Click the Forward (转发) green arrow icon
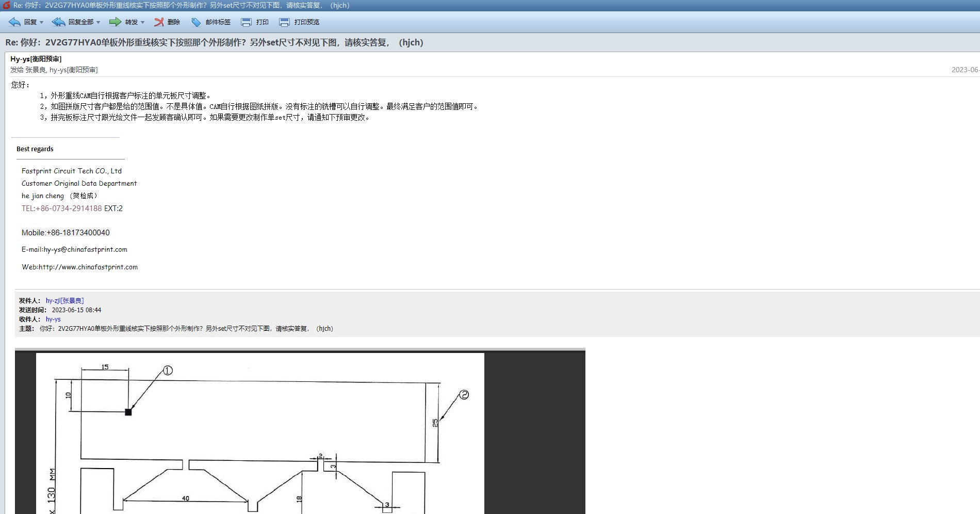Viewport: 980px width, 514px height. 115,22
